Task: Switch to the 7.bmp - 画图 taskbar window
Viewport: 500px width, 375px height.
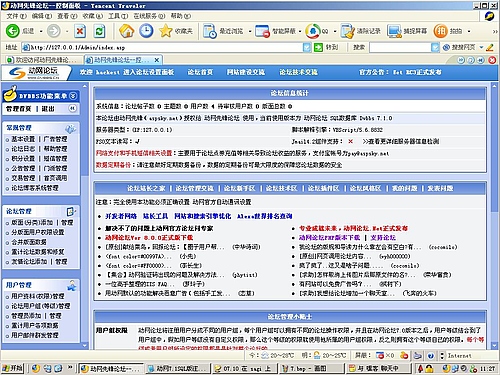Action: (x=311, y=368)
